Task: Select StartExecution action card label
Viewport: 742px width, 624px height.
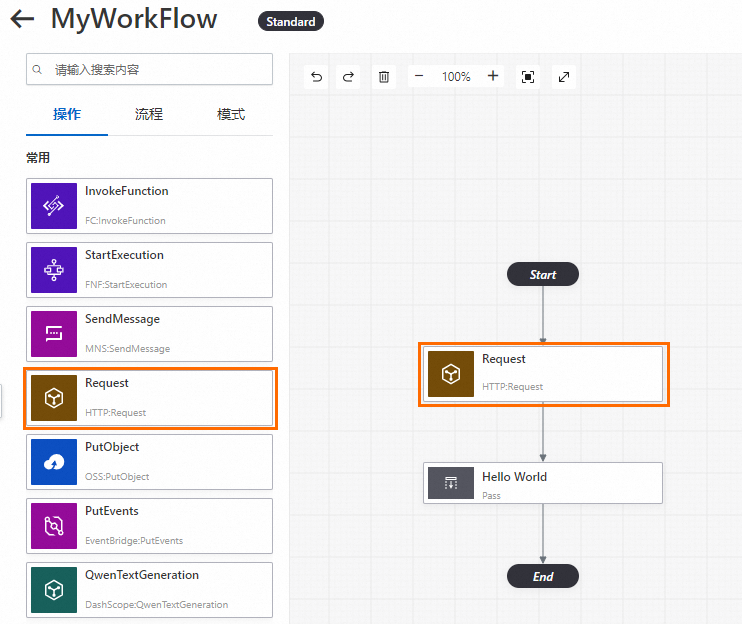Action: 124,255
